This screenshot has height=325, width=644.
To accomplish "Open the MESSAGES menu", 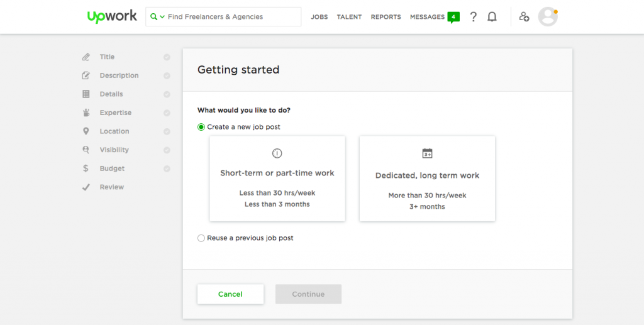I will tap(427, 17).
